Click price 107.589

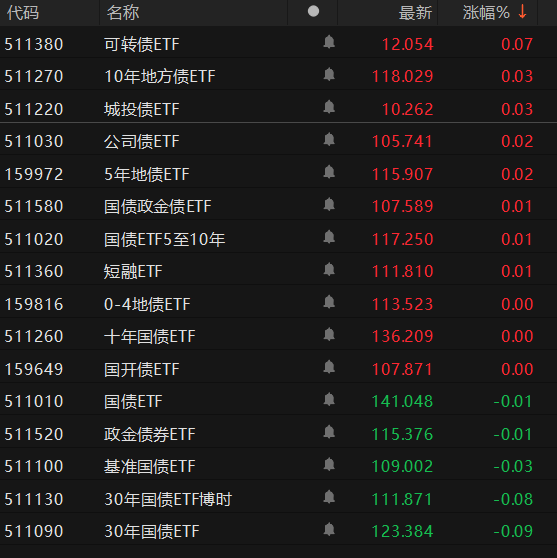[403, 207]
